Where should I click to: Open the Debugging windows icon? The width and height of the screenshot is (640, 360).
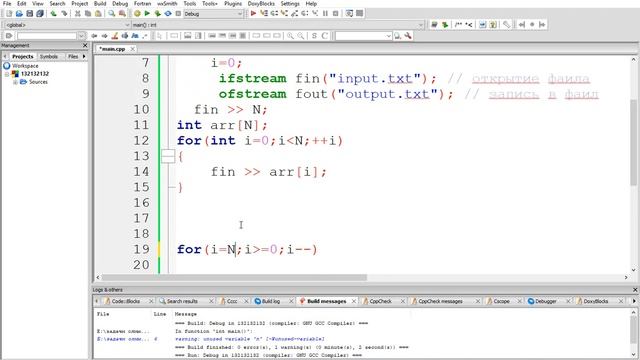[349, 13]
